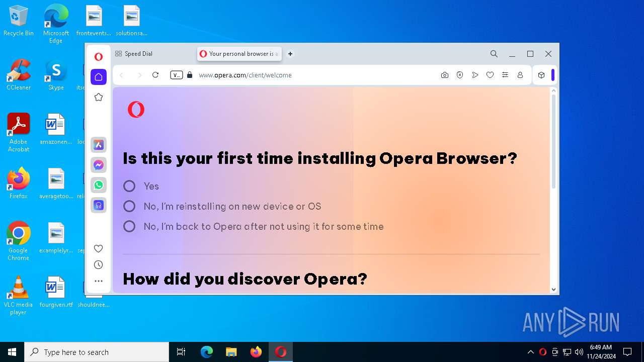Click the address bar URL field
This screenshot has width=644, height=362.
317,75
